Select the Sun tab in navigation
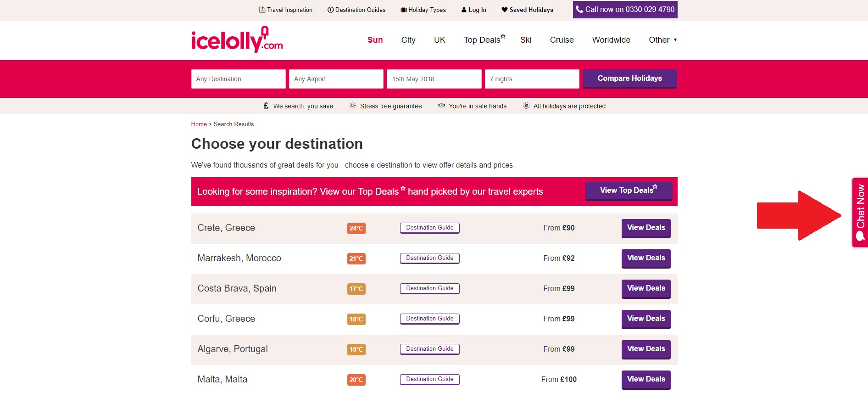The width and height of the screenshot is (868, 393). (375, 40)
